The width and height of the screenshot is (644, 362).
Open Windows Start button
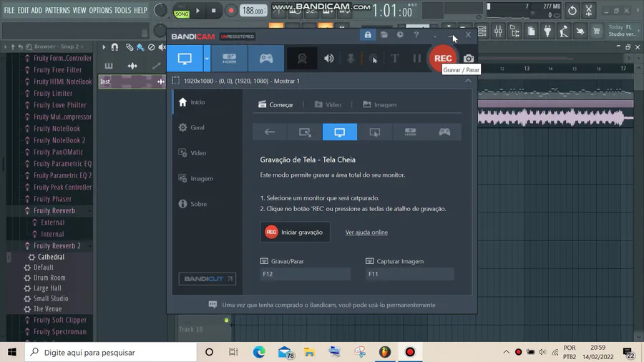tap(12, 352)
